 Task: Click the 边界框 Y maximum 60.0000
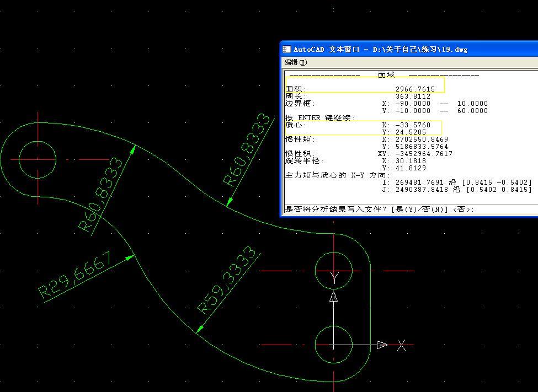click(x=472, y=110)
